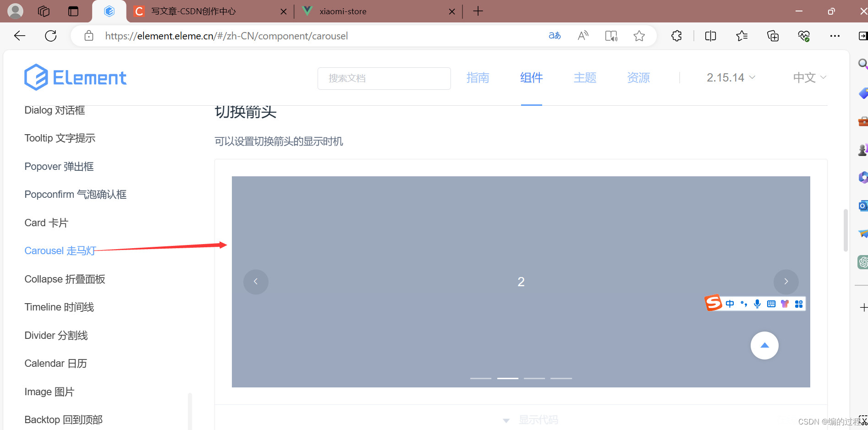
Task: Toggle Sogou punctuation mode
Action: [744, 304]
